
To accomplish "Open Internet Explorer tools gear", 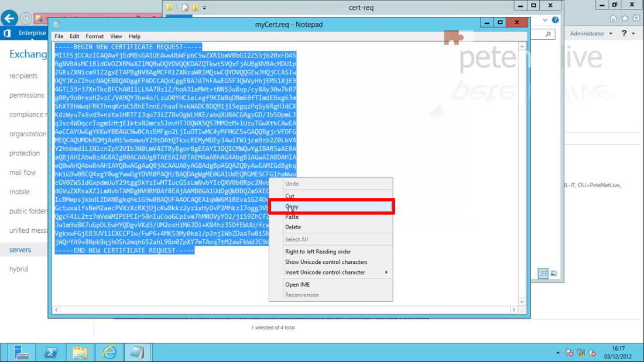I will [636, 19].
